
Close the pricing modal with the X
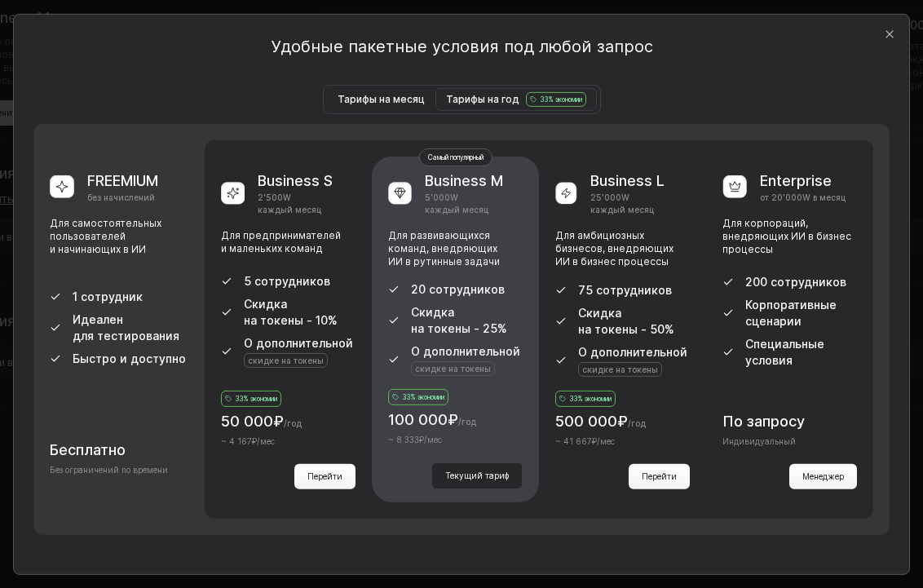click(x=890, y=34)
